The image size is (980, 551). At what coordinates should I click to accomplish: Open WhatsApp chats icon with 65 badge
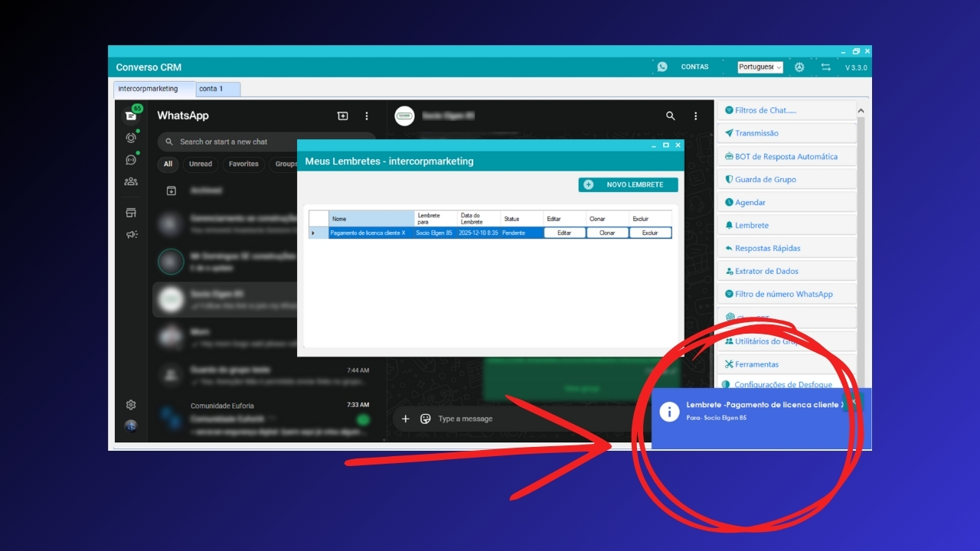click(x=132, y=115)
